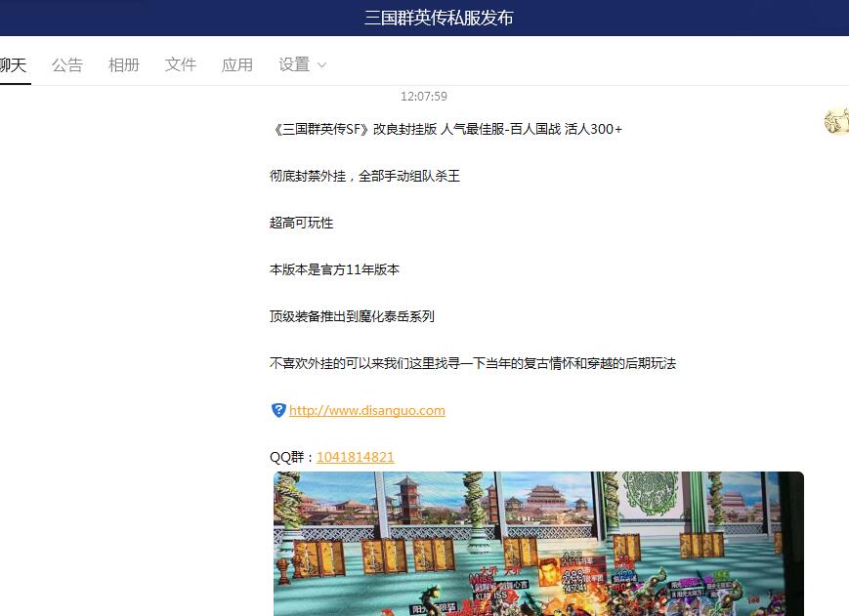Click the line beginning 不喜欢外挂的可以来
This screenshot has height=616, width=849.
point(473,363)
